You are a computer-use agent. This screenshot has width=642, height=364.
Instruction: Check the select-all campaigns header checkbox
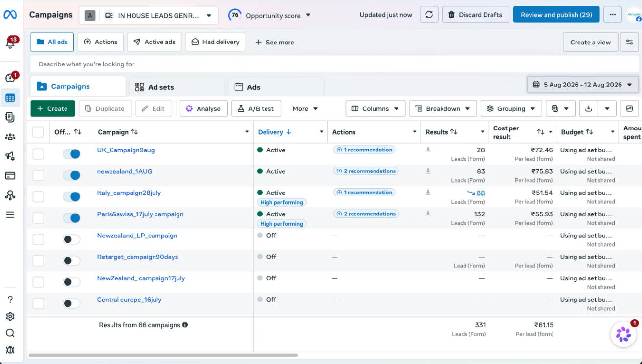coord(38,132)
